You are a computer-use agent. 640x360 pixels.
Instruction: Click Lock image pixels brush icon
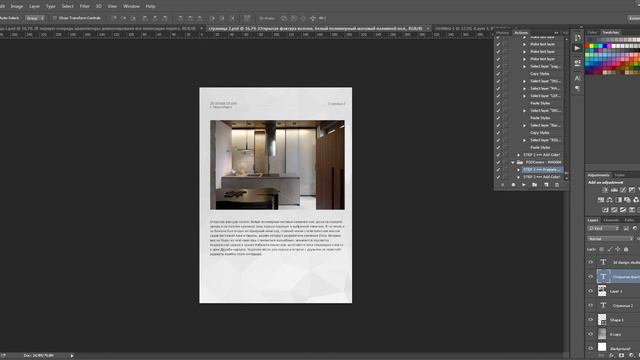click(610, 249)
